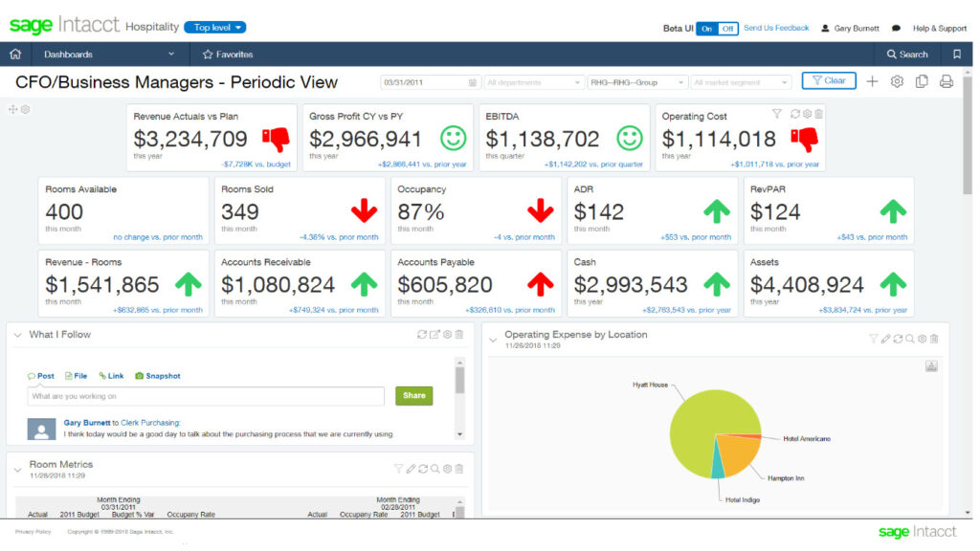Switch Beta UI to On

tap(707, 29)
